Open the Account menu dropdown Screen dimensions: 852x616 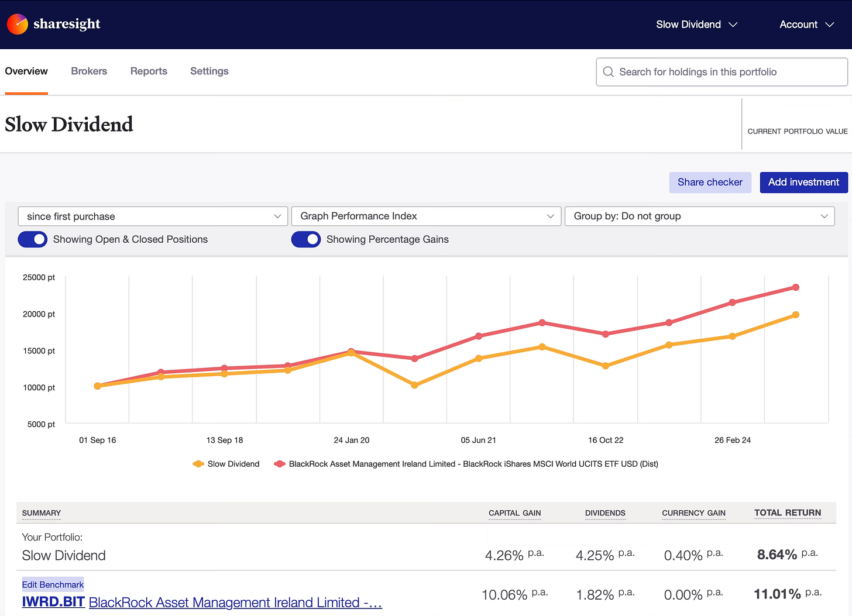[806, 25]
